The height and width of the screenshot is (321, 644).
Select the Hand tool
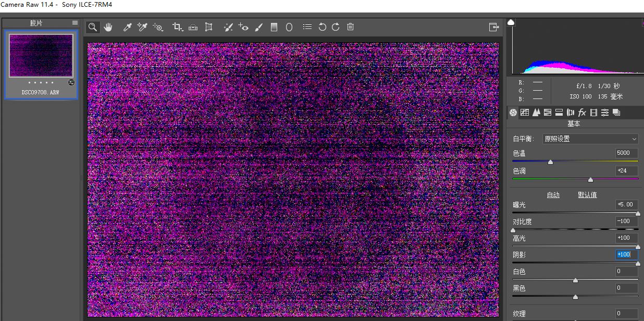pos(108,27)
